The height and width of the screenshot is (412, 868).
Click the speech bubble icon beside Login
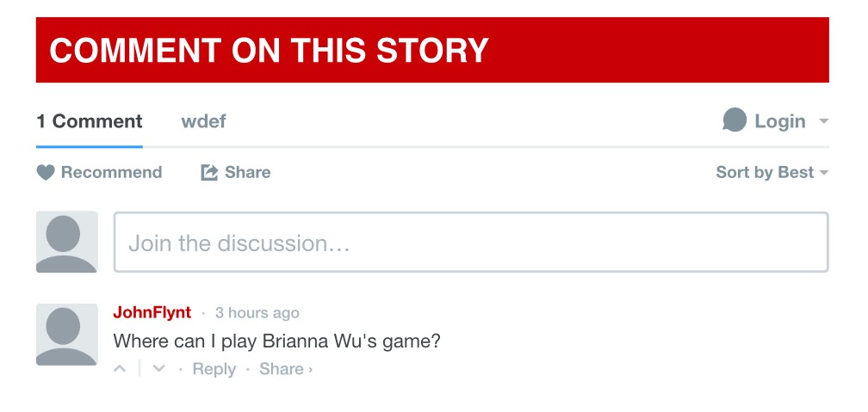(735, 120)
